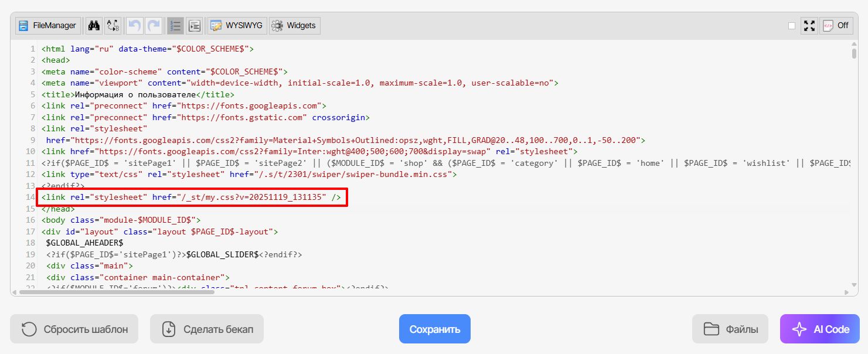Click the vertical scrollbar of the code editor
Viewport: 868px width, 354px height.
click(x=854, y=54)
